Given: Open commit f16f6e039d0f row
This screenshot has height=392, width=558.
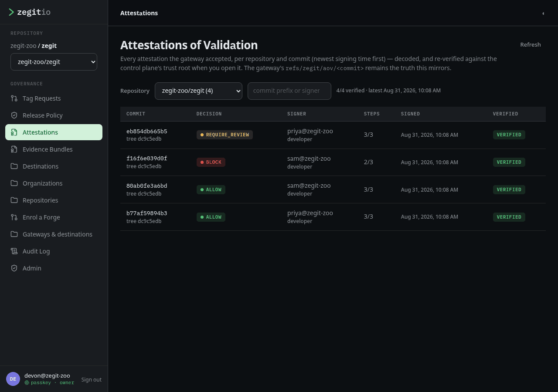Looking at the screenshot, I should (333, 162).
